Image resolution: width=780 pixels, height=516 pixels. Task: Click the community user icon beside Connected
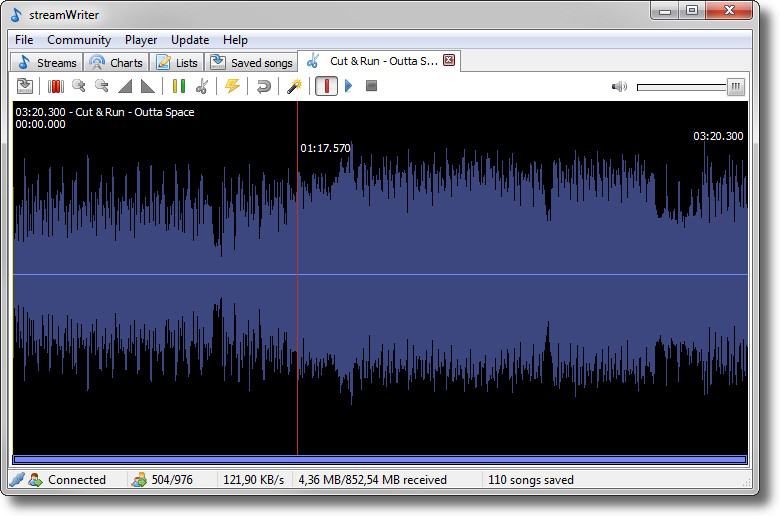[x=35, y=480]
